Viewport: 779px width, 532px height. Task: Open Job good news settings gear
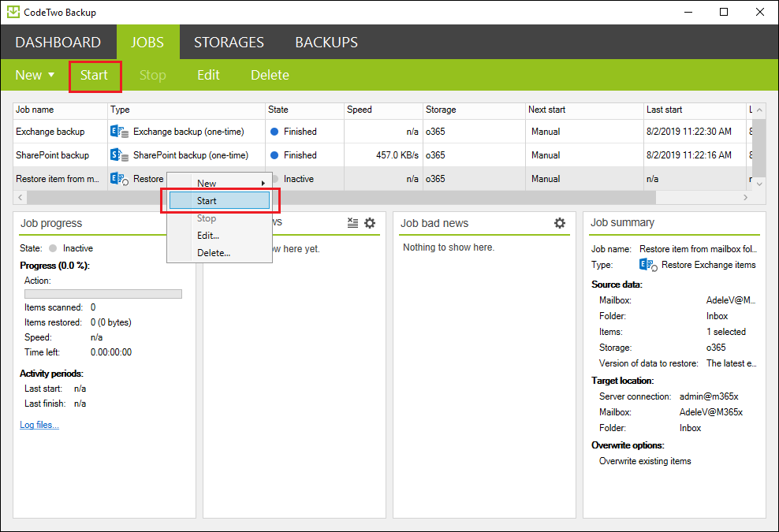[370, 223]
